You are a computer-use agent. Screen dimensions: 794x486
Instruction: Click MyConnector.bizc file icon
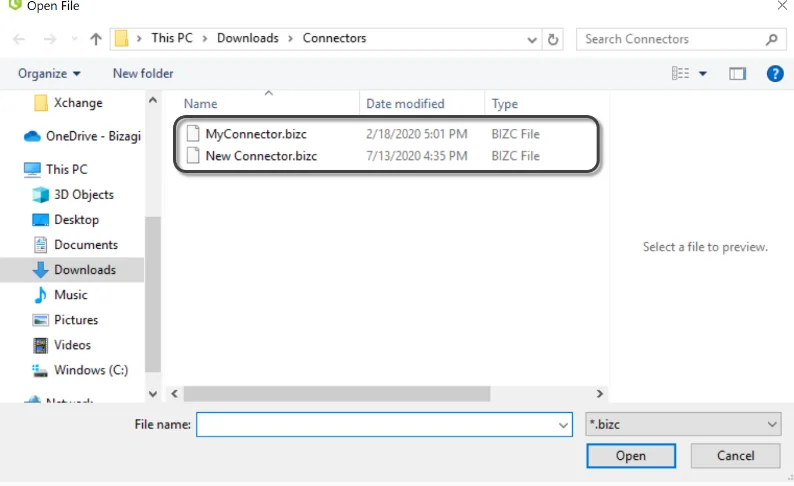(192, 134)
